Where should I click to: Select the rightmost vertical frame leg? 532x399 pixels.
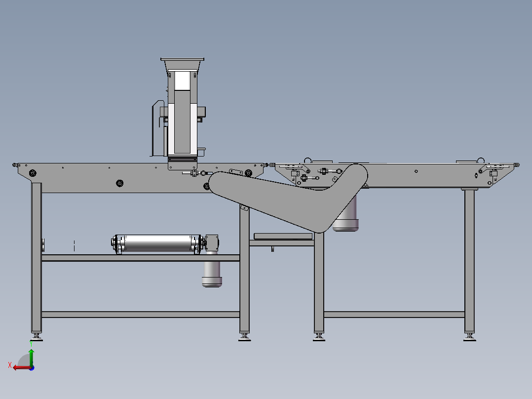point(470,261)
